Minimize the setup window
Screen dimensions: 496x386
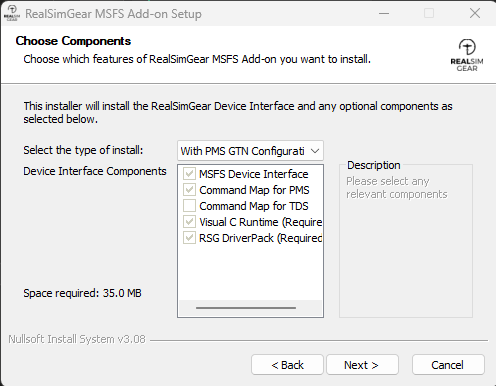[384, 14]
